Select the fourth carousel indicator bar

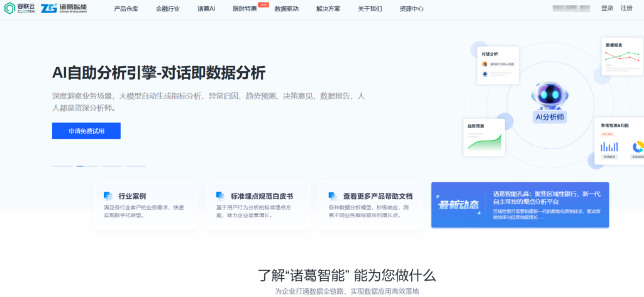coord(136,166)
